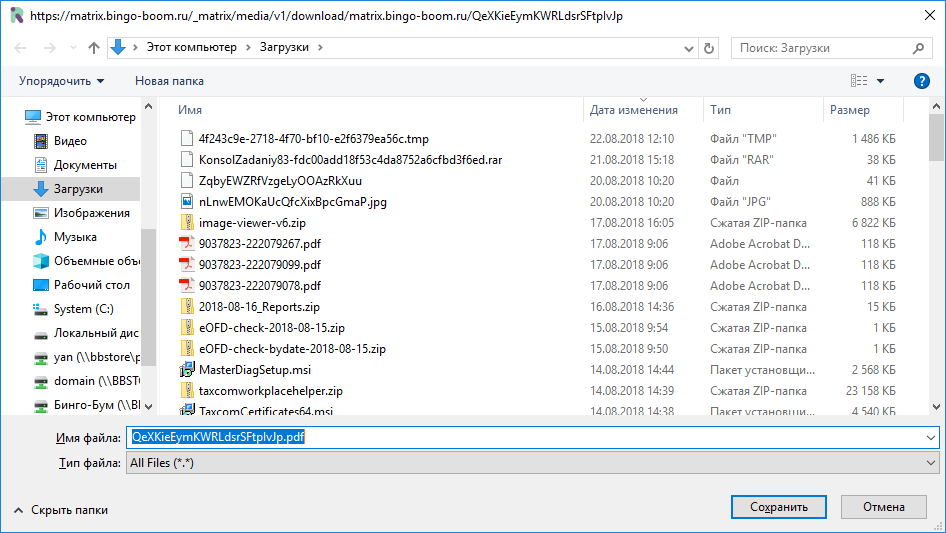Screen dimensions: 946x533
Task: Open recent locations dropdown arrow
Action: coord(73,48)
